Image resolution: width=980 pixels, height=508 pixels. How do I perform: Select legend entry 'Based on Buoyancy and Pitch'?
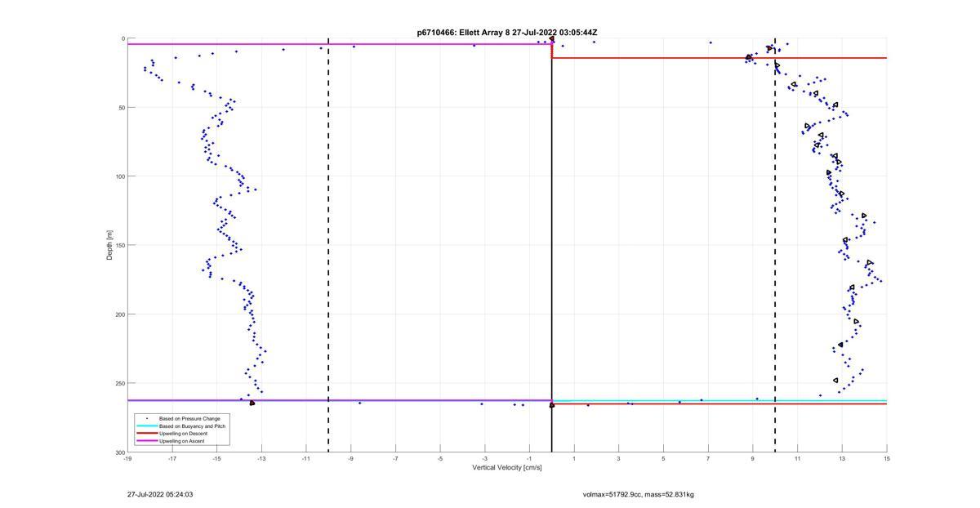[193, 426]
